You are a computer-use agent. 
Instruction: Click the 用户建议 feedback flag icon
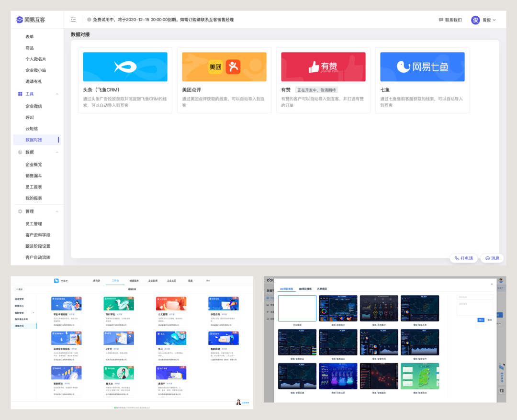[x=502, y=366]
